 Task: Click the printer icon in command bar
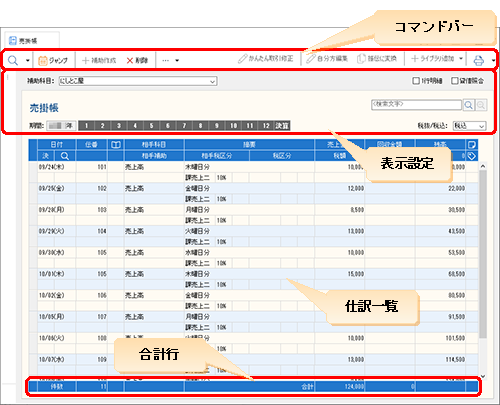click(479, 60)
